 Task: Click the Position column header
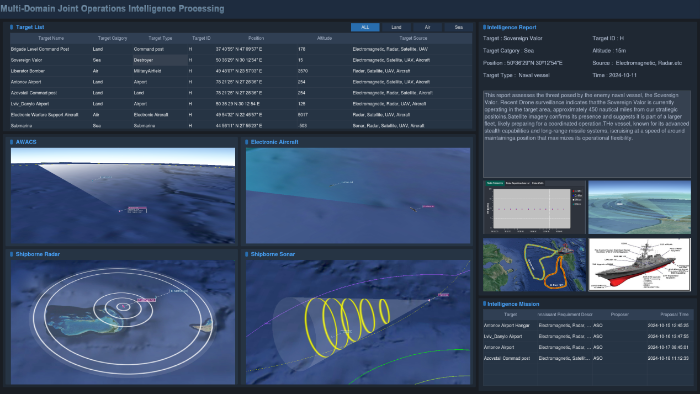pos(256,38)
